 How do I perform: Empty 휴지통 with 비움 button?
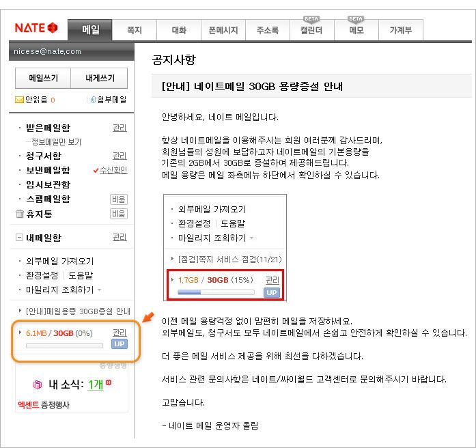pyautogui.click(x=118, y=214)
